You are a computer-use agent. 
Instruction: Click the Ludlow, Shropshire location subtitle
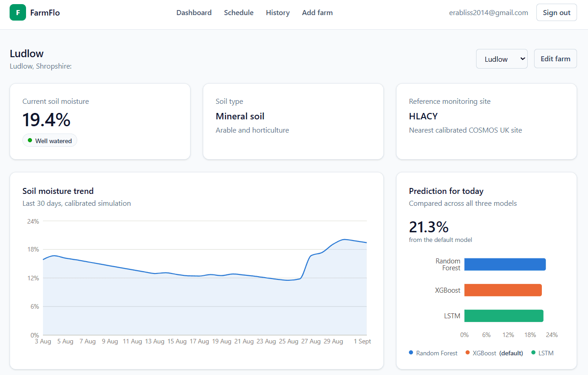[41, 66]
